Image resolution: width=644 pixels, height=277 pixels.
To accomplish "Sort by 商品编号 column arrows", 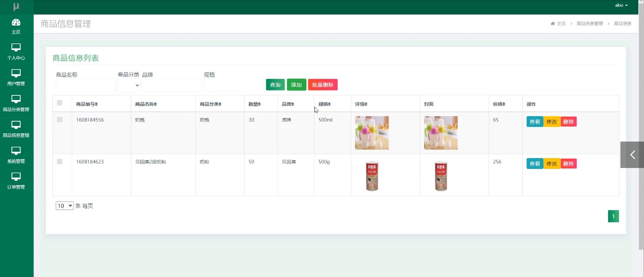I will 96,104.
